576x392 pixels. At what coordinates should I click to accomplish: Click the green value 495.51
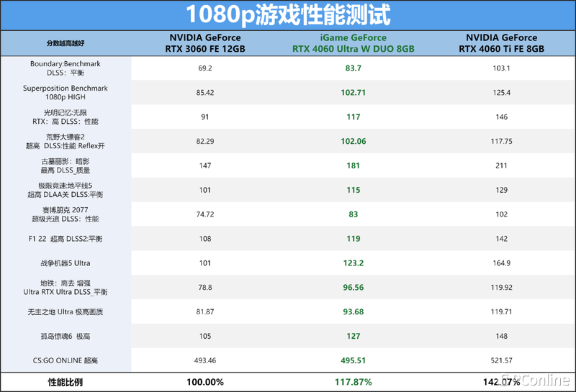[353, 361]
